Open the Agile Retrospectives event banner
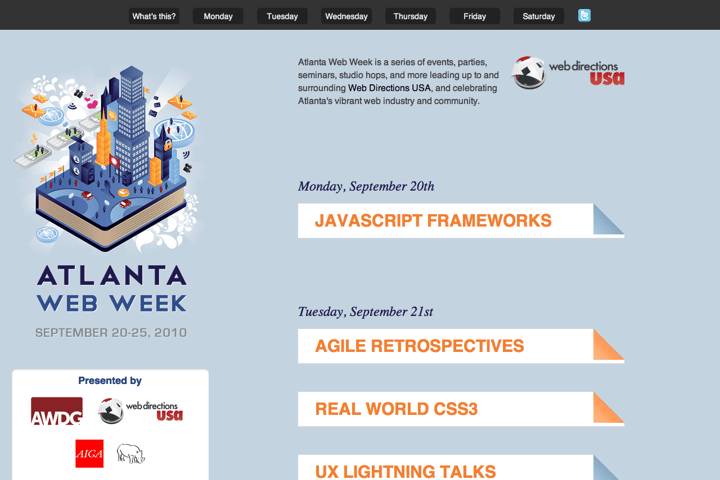Screen dimensions: 720x480 [461, 346]
